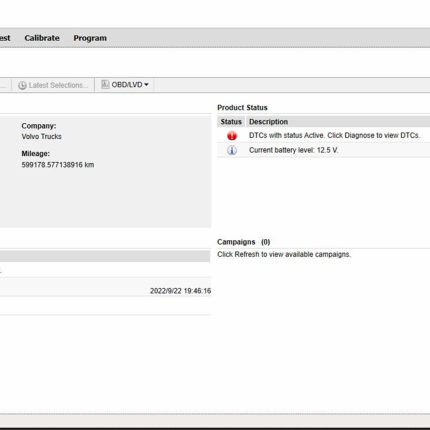The width and height of the screenshot is (430, 430).
Task: Click the mileage value 599178.577138916 km
Action: pyautogui.click(x=58, y=165)
